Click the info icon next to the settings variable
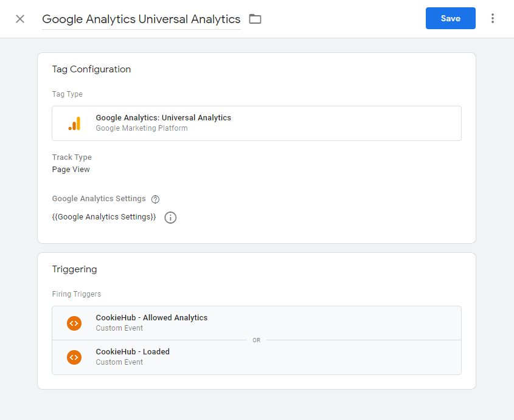 pos(170,217)
